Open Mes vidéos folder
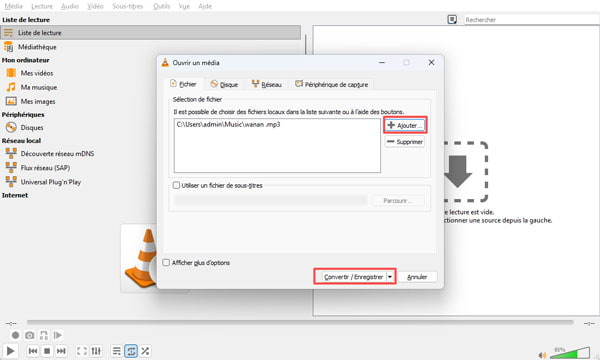Image resolution: width=600 pixels, height=360 pixels. [x=37, y=73]
